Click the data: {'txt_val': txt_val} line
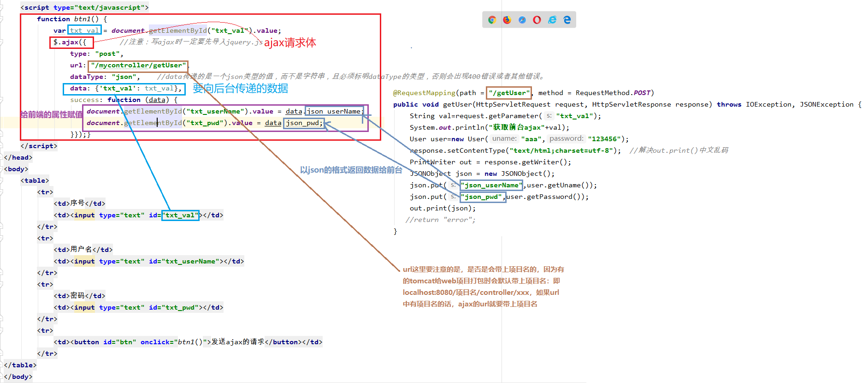868x383 pixels. (x=125, y=89)
